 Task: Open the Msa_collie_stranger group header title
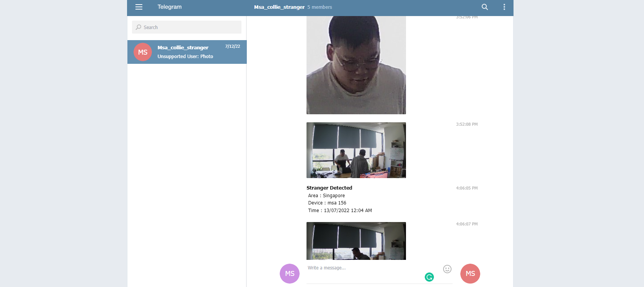tap(279, 7)
